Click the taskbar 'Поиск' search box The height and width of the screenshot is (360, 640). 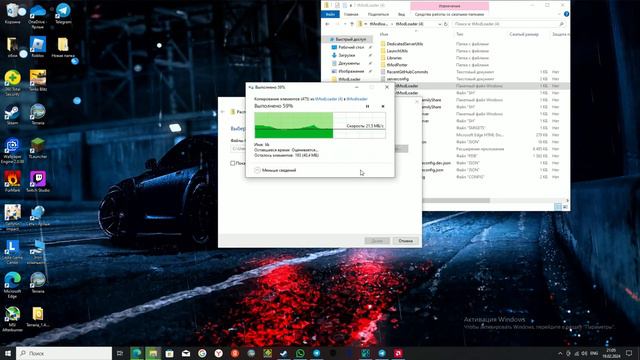[x=64, y=353]
